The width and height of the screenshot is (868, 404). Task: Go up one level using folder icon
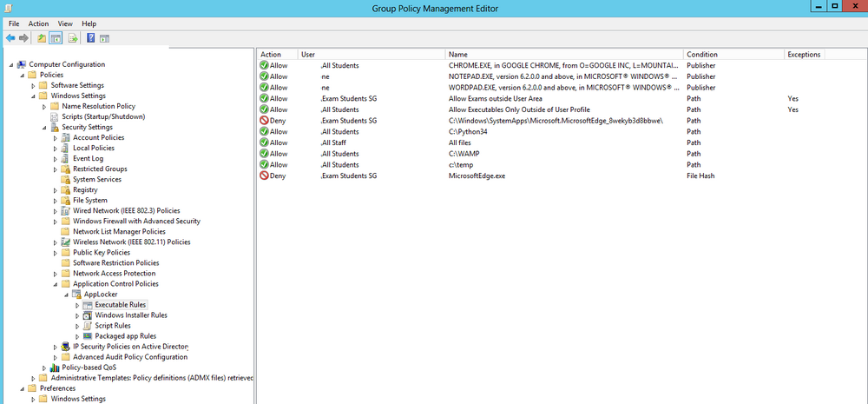coord(42,38)
